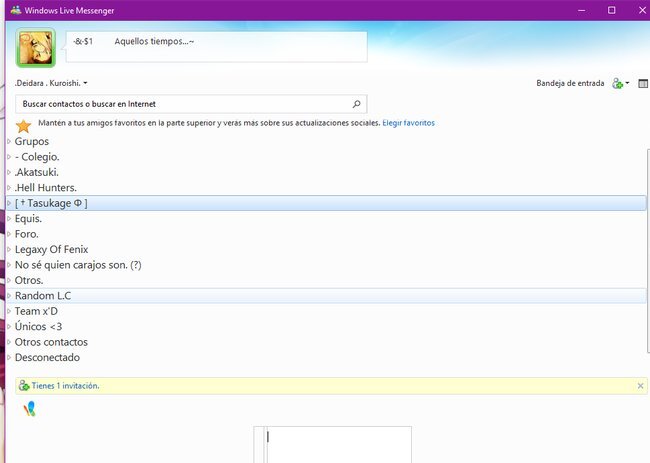Select the 'Otros contactos' group label
The width and height of the screenshot is (650, 463).
click(x=51, y=342)
